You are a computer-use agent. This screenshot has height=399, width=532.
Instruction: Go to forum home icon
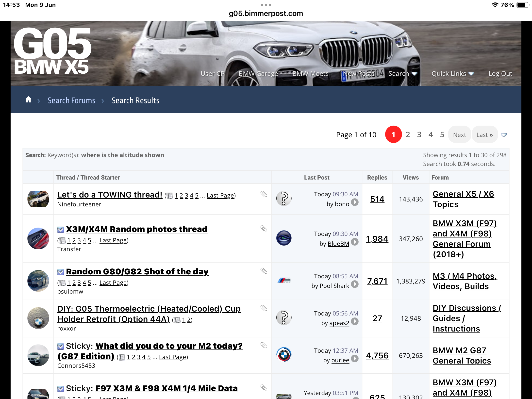[29, 100]
